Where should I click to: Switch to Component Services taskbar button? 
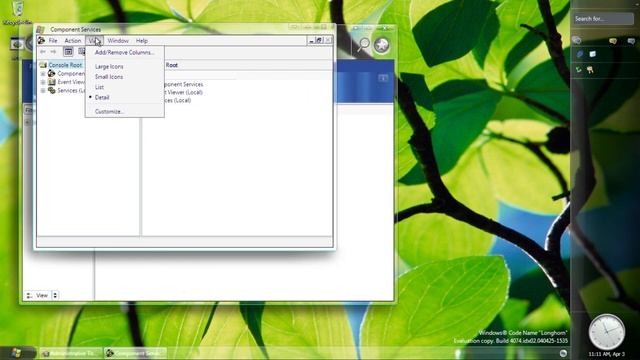pyautogui.click(x=135, y=353)
